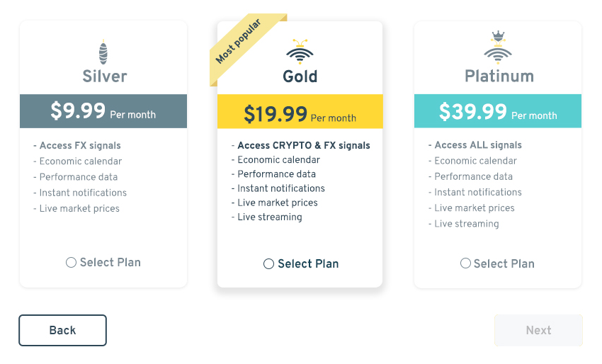The image size is (602, 364).
Task: Select the Silver plan radio button
Action: pyautogui.click(x=71, y=263)
